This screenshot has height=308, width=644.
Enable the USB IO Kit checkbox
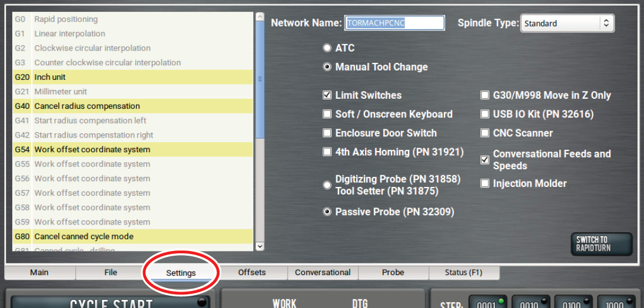(x=485, y=114)
